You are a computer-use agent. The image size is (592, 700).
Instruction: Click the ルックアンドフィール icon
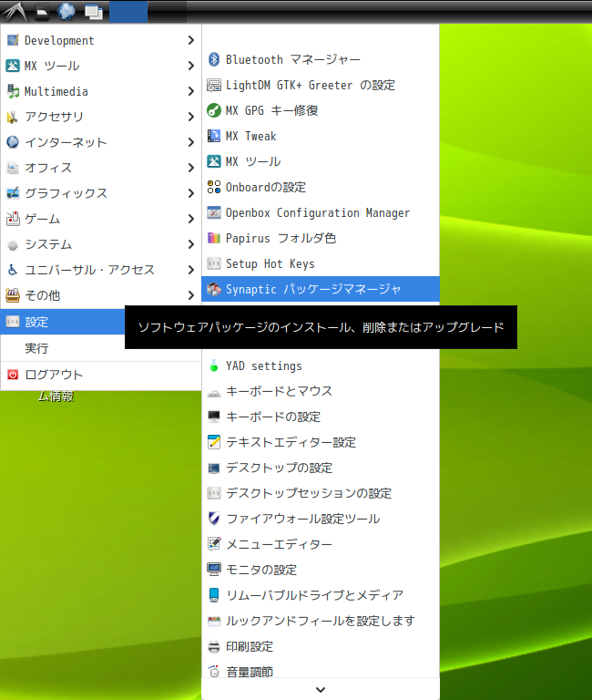214,621
